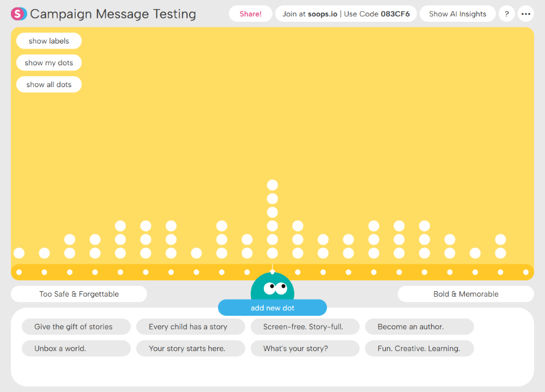
Task: Choose the "Screen-free. Story-full." message chip
Action: tap(305, 327)
